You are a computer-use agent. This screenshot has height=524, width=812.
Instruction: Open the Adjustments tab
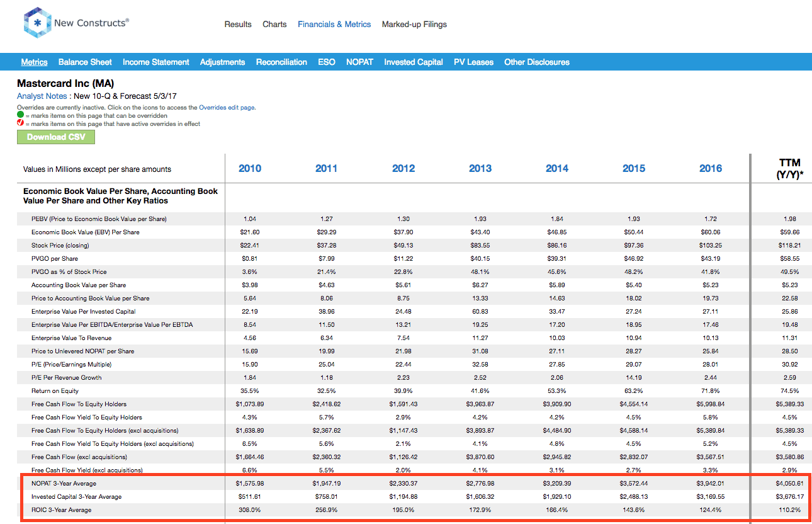(x=222, y=62)
